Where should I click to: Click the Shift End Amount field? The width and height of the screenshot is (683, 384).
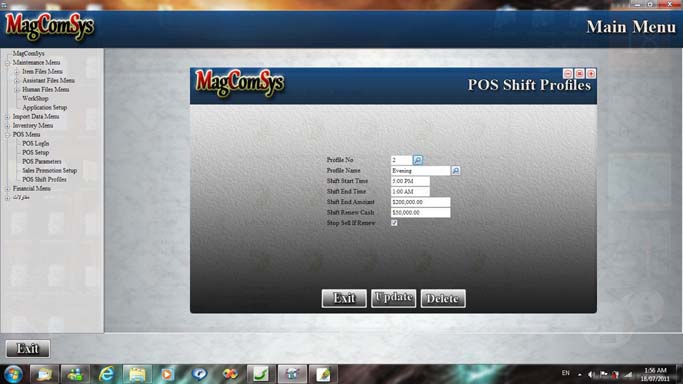coord(420,202)
